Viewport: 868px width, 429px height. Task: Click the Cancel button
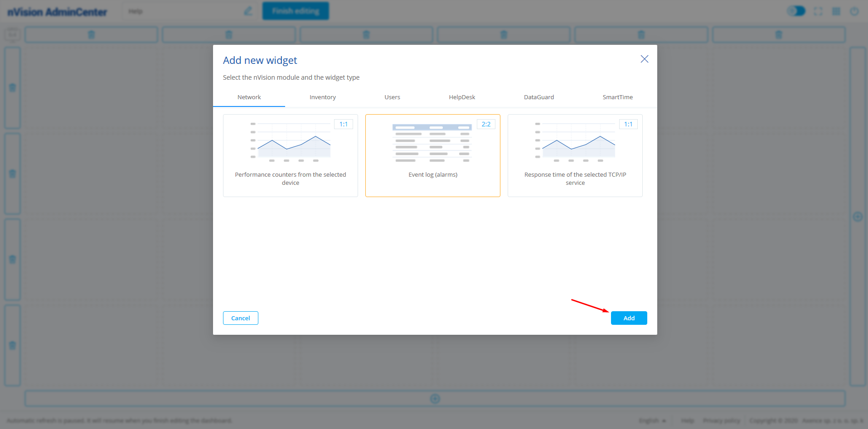240,318
